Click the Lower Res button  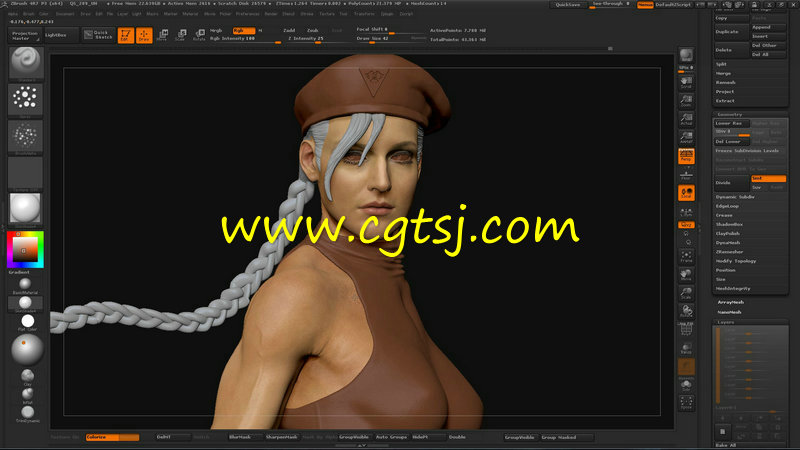point(731,123)
